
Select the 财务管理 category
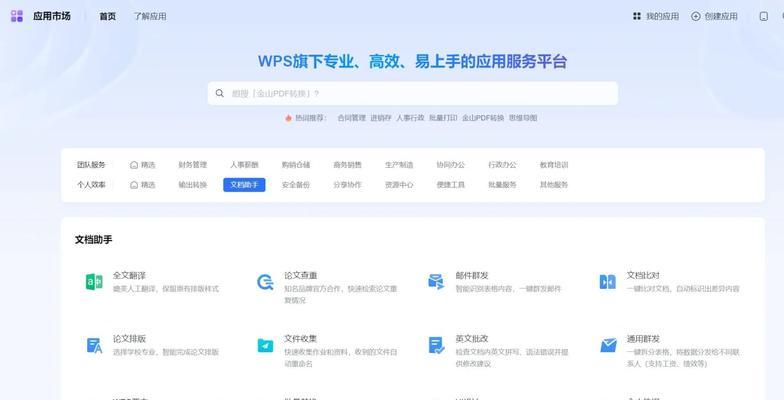[x=192, y=165]
